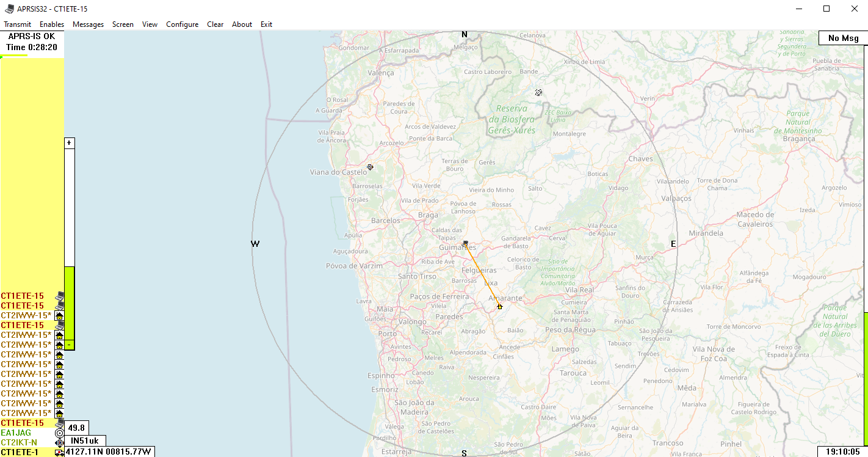
Task: Click the vertical zoom slider bar
Action: click(x=69, y=244)
